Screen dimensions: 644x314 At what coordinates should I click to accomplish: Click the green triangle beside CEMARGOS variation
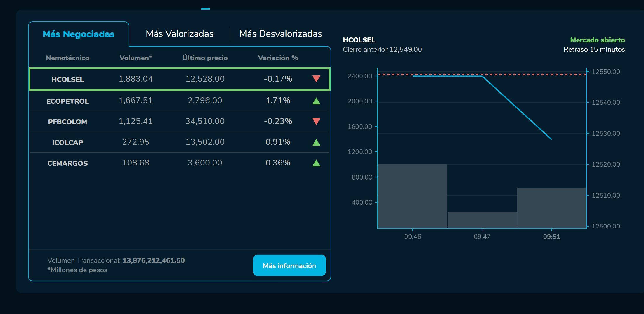coord(316,163)
